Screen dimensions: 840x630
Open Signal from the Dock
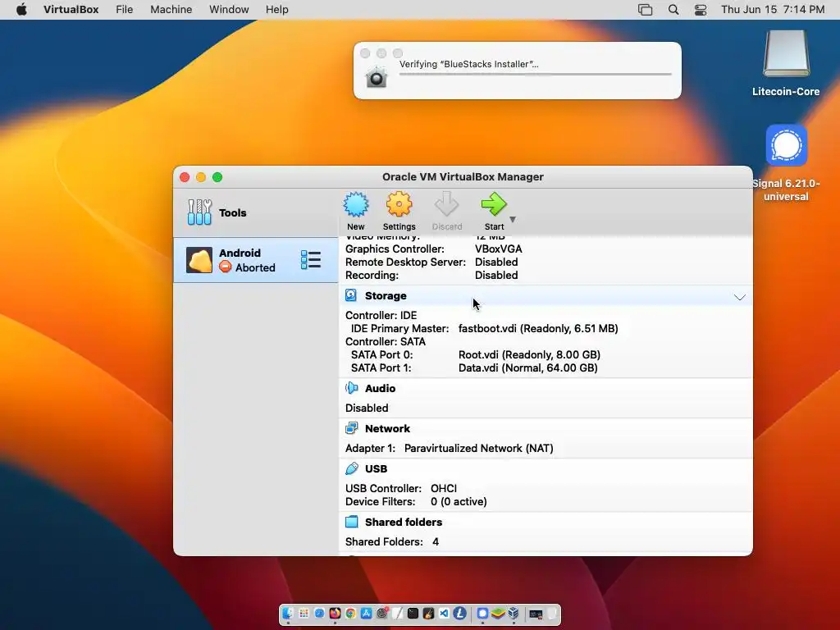pos(482,614)
